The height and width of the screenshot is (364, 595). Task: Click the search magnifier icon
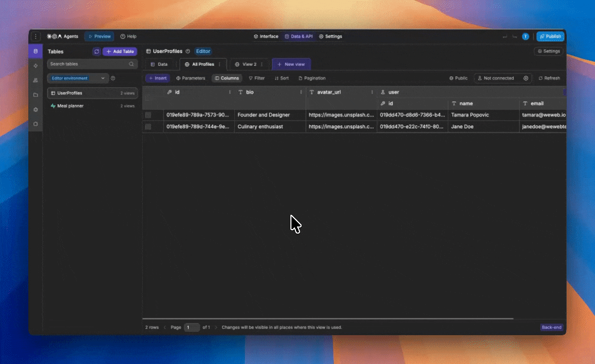pyautogui.click(x=132, y=64)
